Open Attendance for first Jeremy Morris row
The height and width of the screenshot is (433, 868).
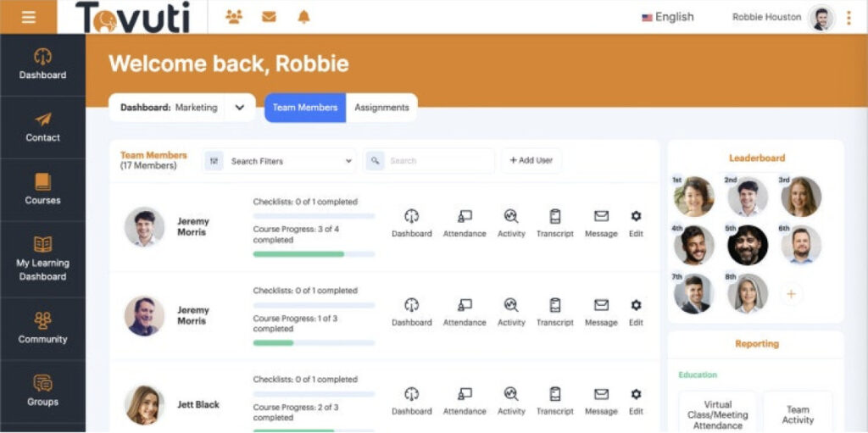[x=465, y=224]
